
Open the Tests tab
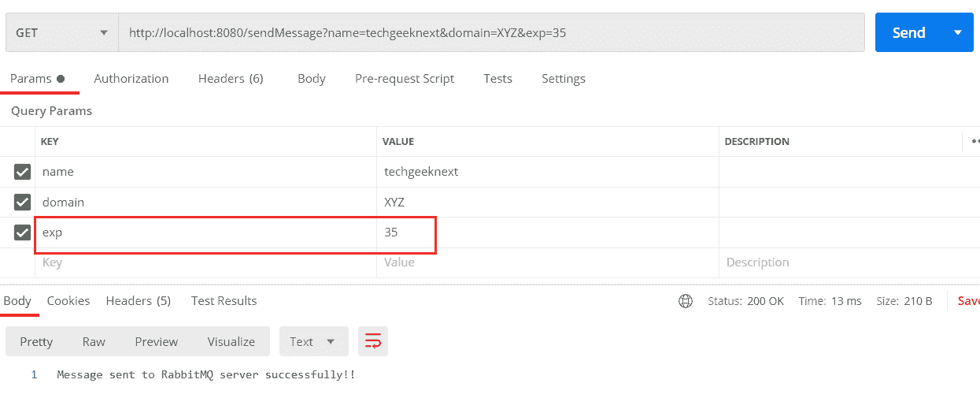pos(497,79)
